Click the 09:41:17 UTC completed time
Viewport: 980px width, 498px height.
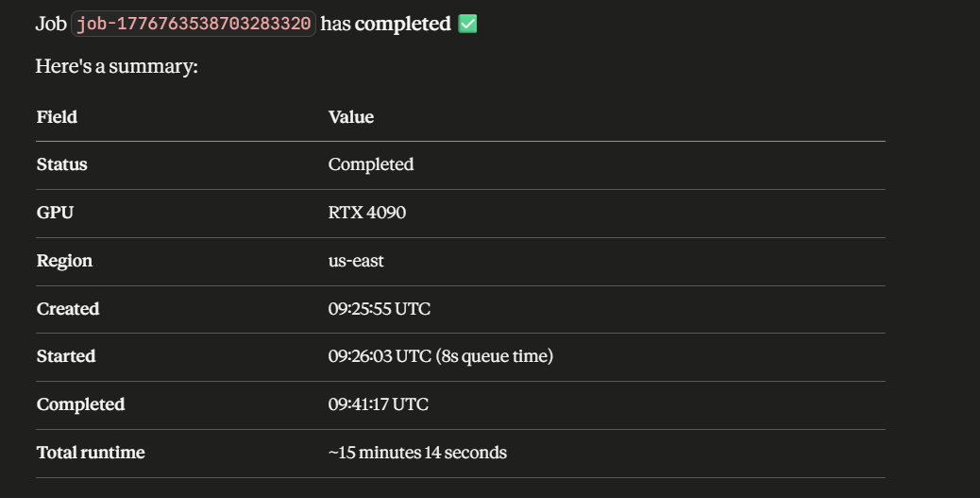click(x=379, y=404)
